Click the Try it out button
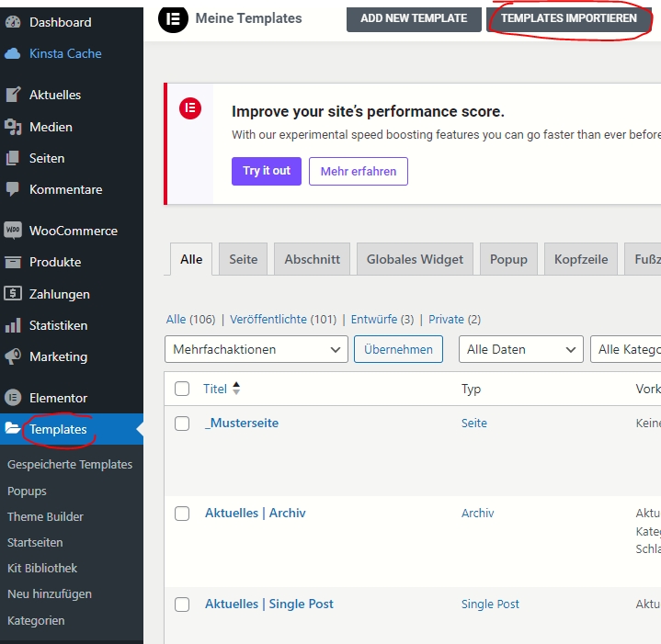This screenshot has width=661, height=644. pos(267,171)
